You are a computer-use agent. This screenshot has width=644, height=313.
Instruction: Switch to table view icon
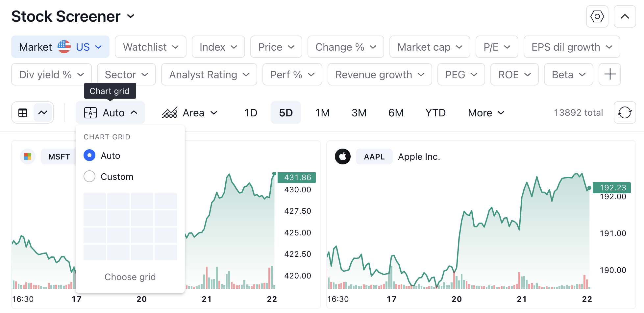pos(23,113)
